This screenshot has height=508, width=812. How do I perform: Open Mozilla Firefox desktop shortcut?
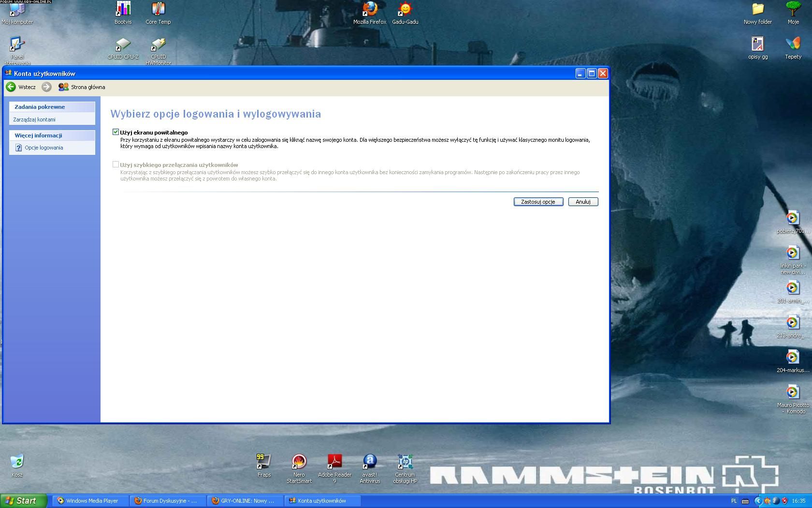point(370,10)
